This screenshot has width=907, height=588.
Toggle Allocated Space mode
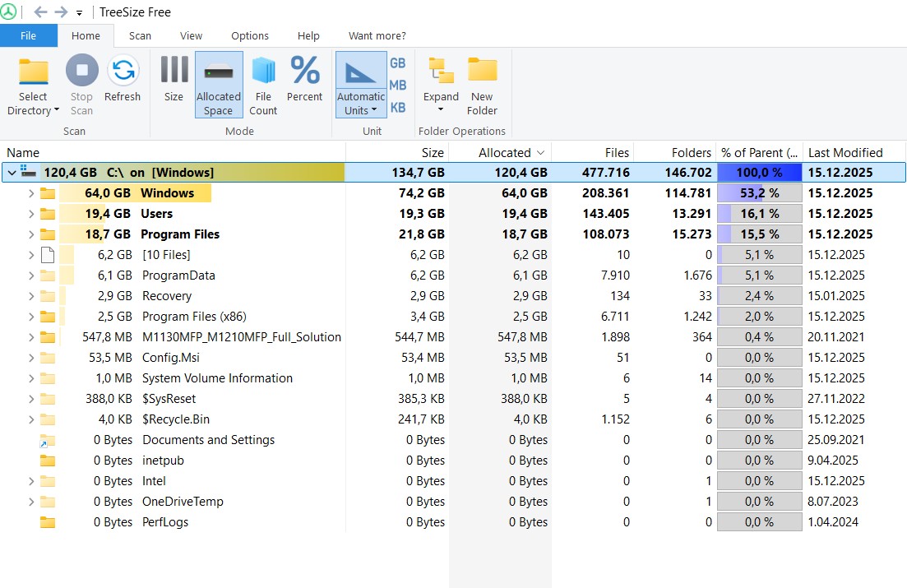tap(219, 85)
